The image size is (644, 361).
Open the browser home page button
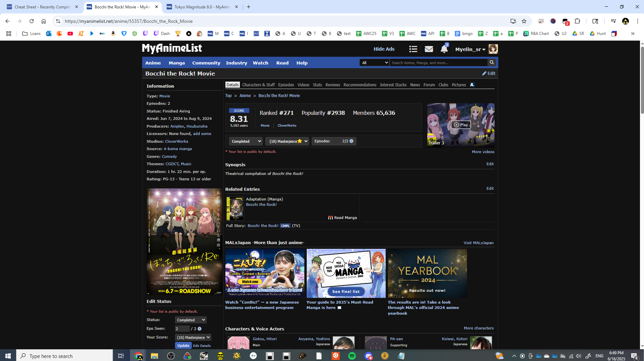pyautogui.click(x=44, y=21)
